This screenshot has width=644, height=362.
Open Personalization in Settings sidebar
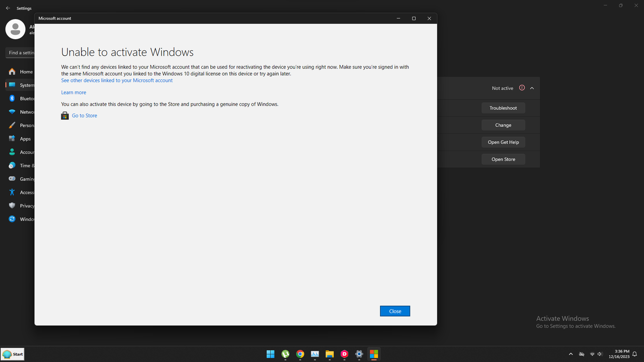pos(20,125)
